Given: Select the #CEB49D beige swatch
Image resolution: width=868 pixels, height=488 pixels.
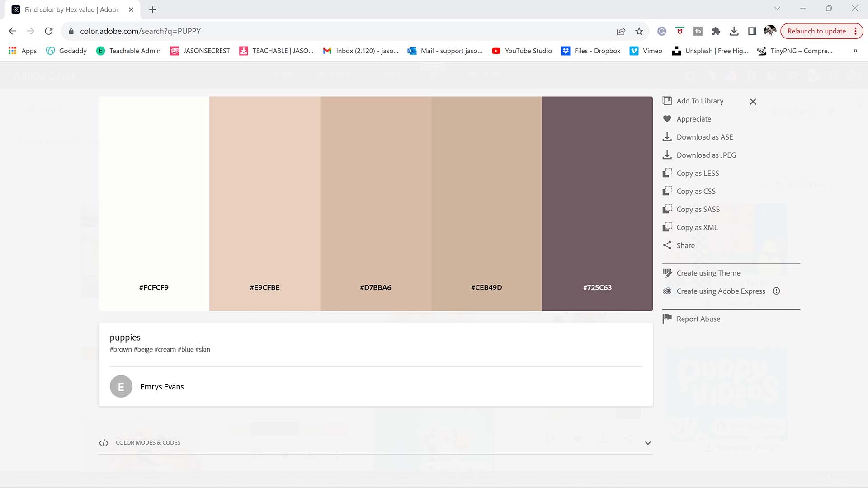Looking at the screenshot, I should 486,203.
